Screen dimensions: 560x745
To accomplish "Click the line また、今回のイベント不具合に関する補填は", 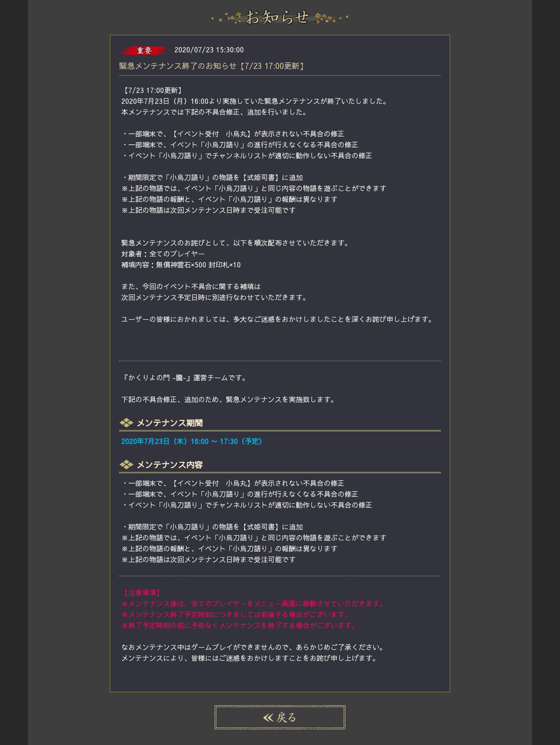I will 191,287.
